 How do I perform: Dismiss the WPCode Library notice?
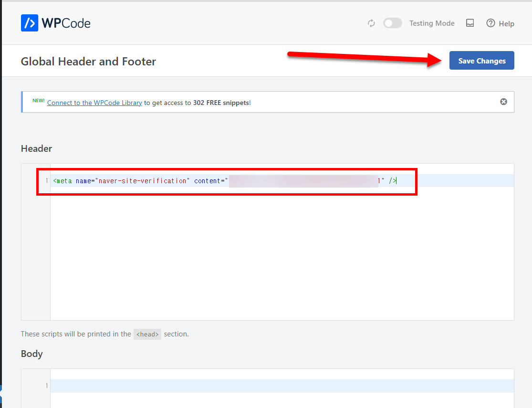pyautogui.click(x=503, y=102)
